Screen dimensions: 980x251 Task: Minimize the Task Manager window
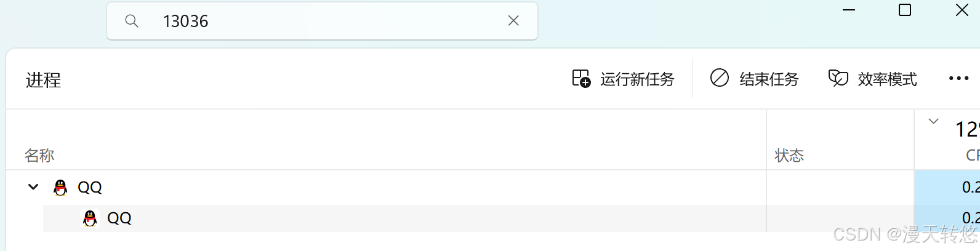click(x=849, y=10)
